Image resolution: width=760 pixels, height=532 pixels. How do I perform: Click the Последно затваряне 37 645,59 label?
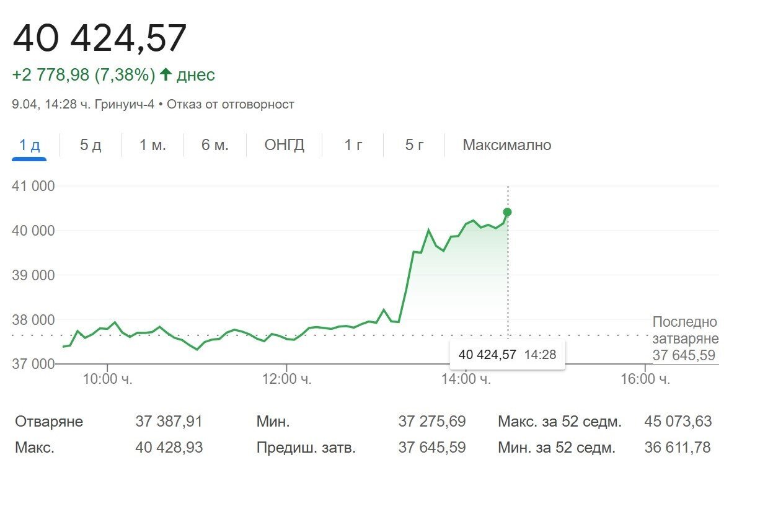pos(686,339)
